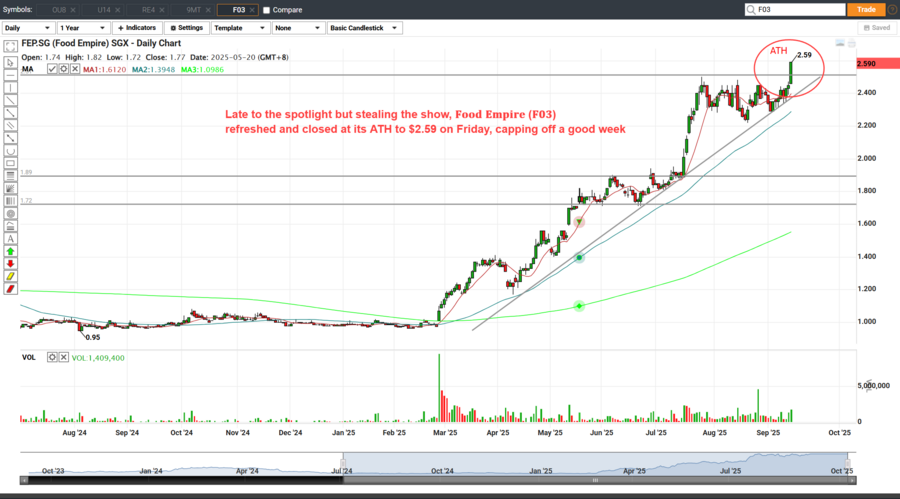Switch to the 9MT symbol tab
Screen dimensions: 900x499
193,10
